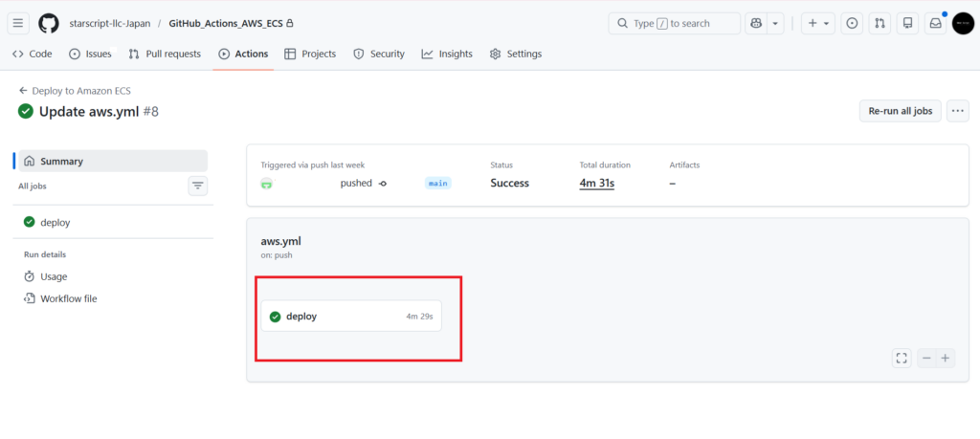Open the issues icon in top bar
The width and height of the screenshot is (980, 439).
851,23
